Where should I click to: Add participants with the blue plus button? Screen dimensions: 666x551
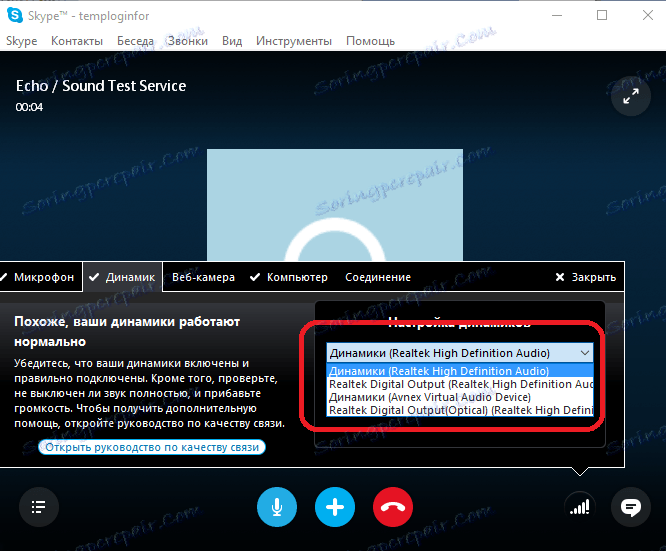[x=335, y=507]
